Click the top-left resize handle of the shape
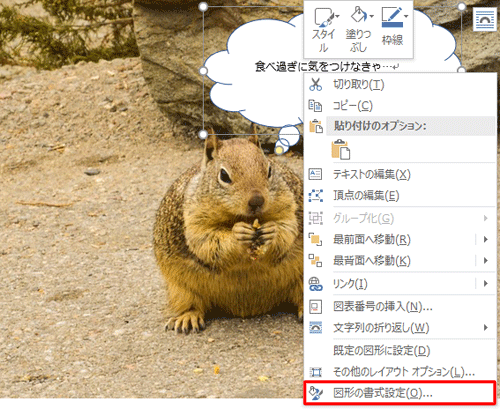 [x=203, y=6]
